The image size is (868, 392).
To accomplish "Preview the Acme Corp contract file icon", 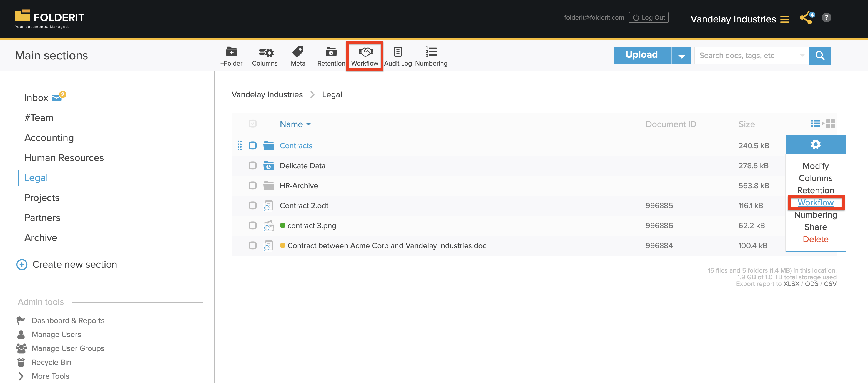I will [x=268, y=246].
